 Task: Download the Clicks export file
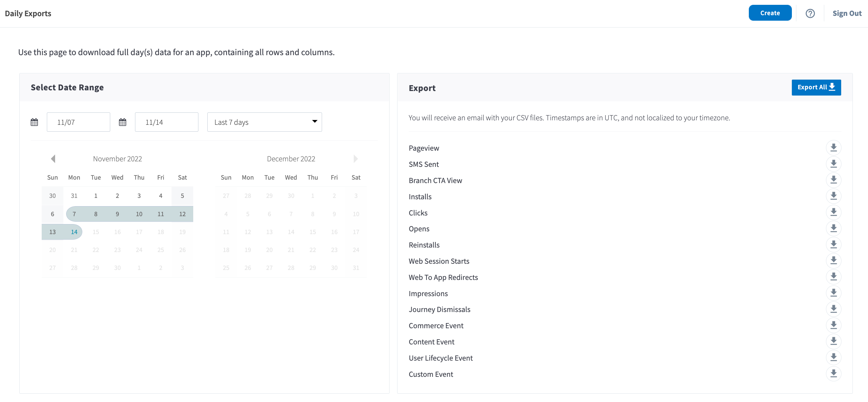pos(833,213)
